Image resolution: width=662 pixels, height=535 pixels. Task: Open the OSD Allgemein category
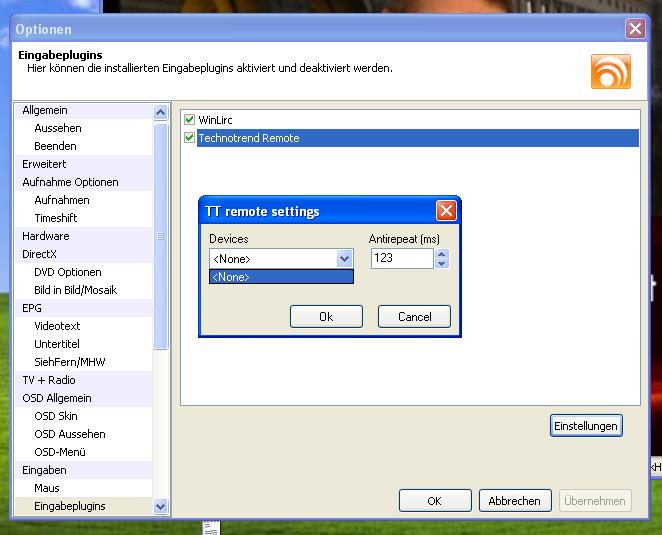[84, 398]
